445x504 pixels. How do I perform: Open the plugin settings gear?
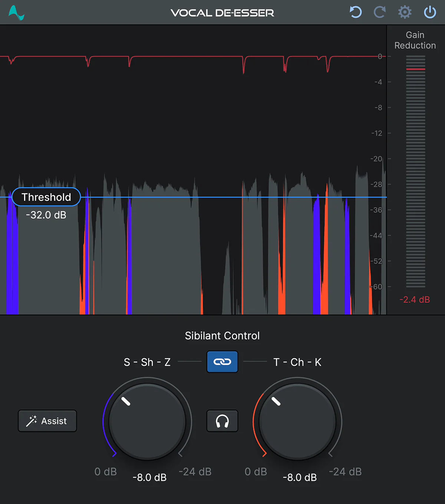(x=405, y=12)
